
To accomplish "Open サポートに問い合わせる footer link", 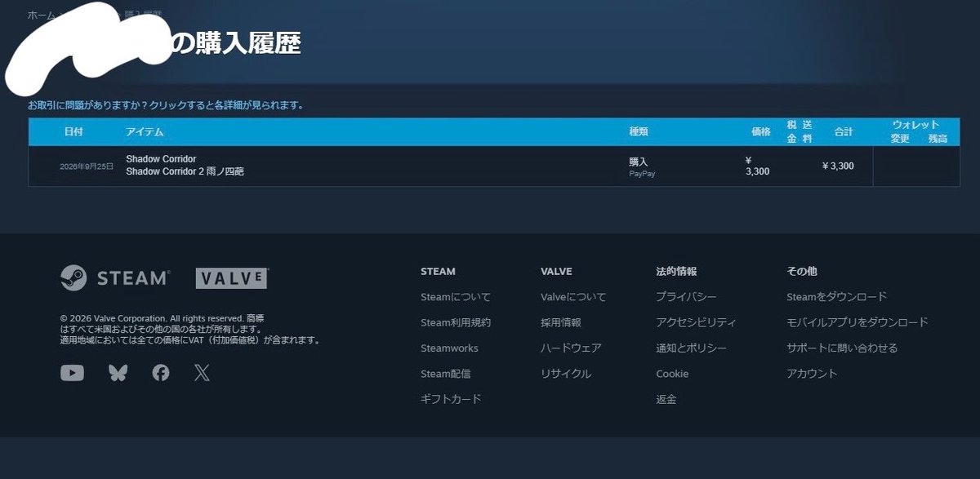I will 842,348.
